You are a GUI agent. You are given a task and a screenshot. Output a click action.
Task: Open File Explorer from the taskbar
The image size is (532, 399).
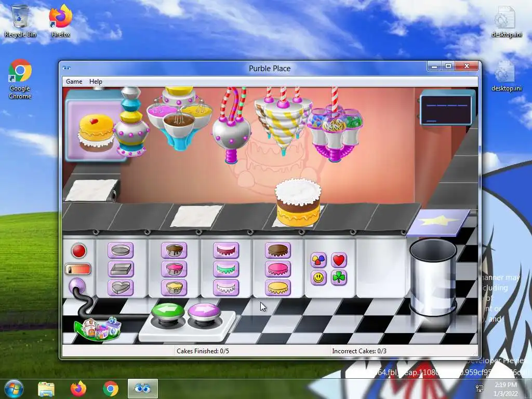coord(46,389)
